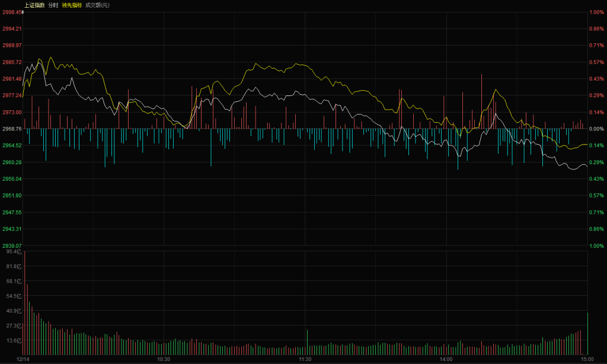Click the 2981.48 price axis value
607x364 pixels.
click(x=12, y=79)
